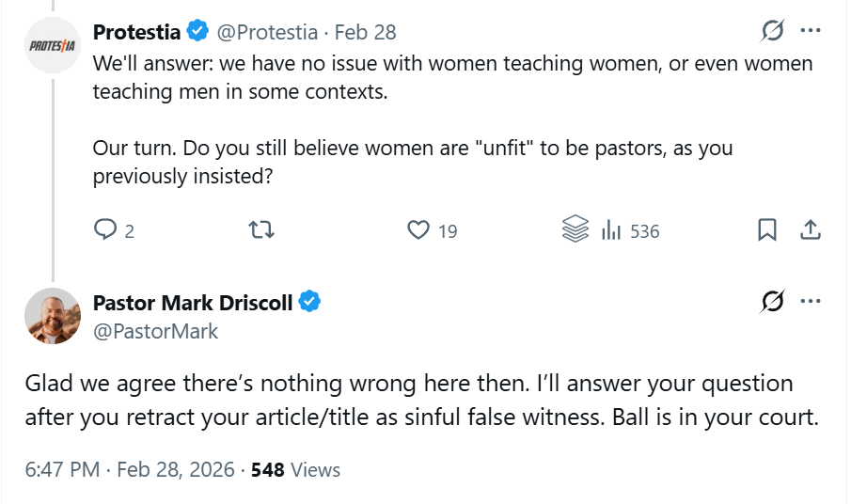
Task: Click Grok icon on Mark Driscoll tweet
Action: [772, 302]
